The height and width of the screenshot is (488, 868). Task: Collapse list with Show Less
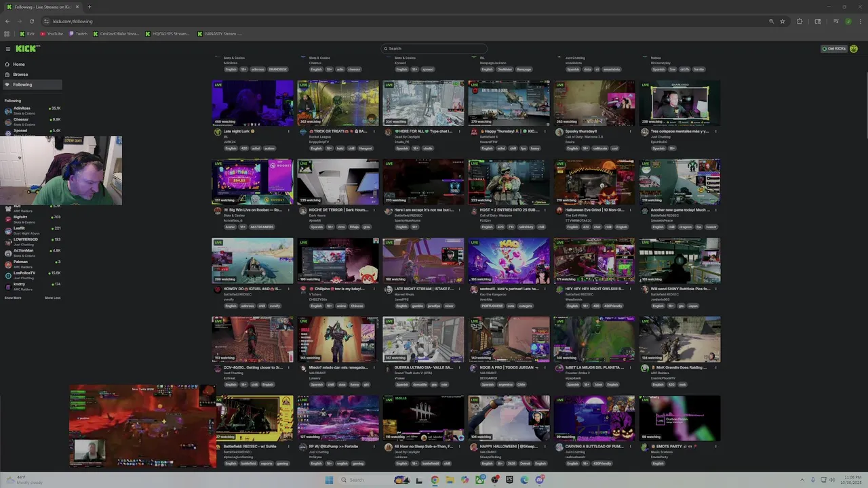[x=52, y=298]
